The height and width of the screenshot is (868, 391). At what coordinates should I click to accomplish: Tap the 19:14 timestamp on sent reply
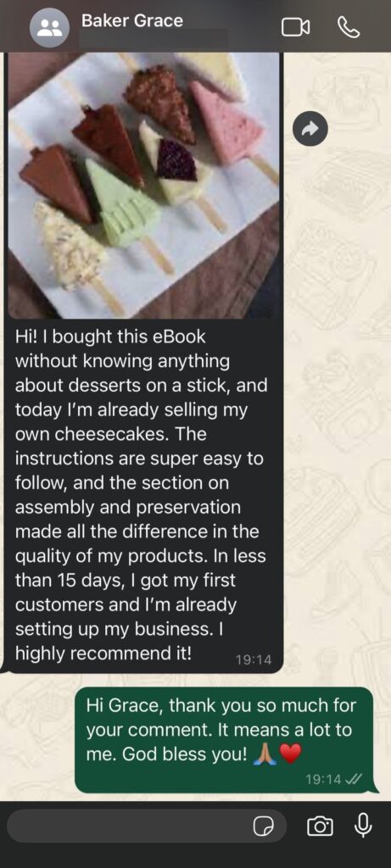click(x=323, y=780)
